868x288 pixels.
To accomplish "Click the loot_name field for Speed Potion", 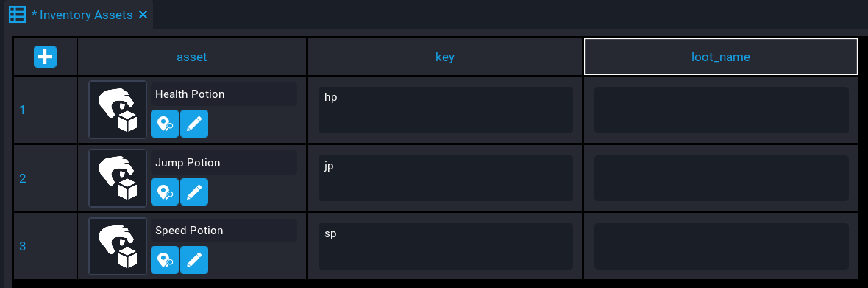I will click(x=722, y=246).
